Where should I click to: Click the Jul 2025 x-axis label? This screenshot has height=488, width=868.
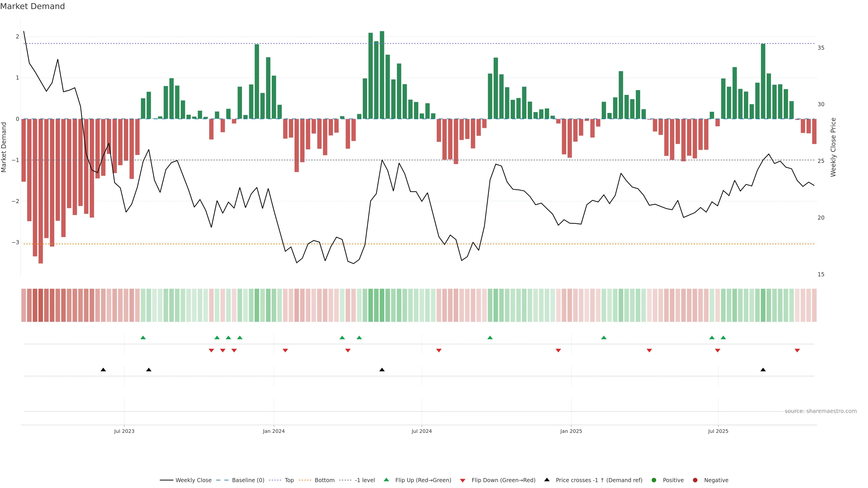point(718,431)
